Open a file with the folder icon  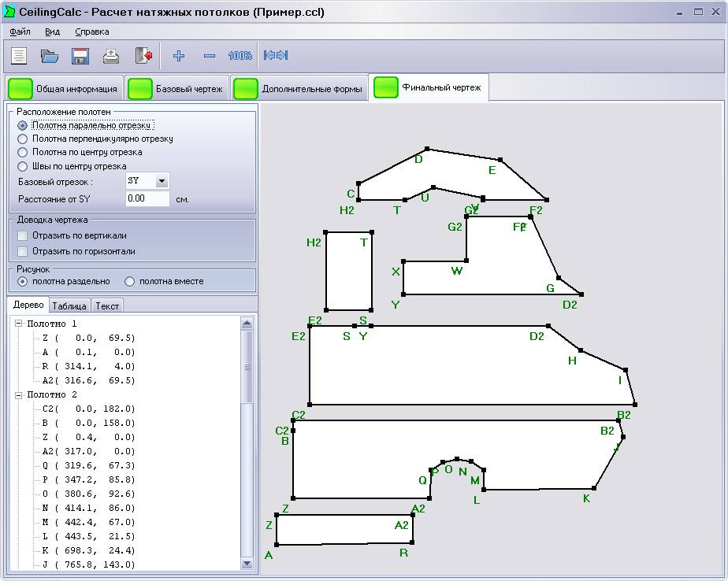click(x=50, y=56)
